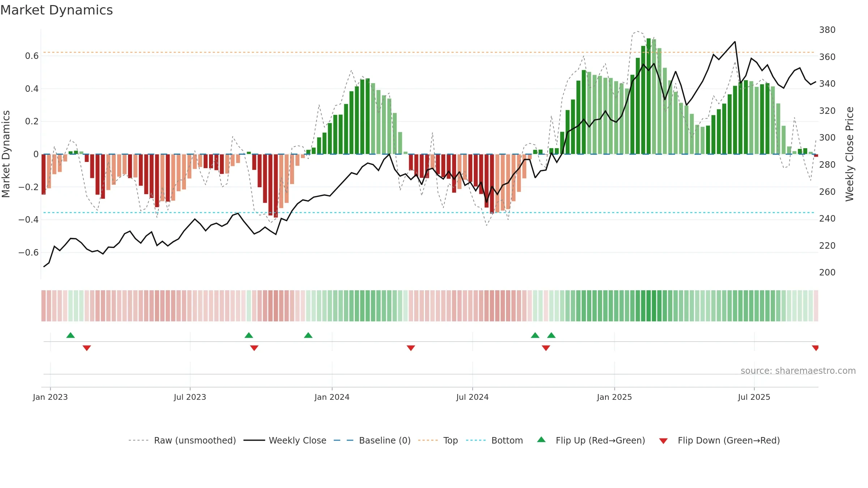The width and height of the screenshot is (868, 488).
Task: Click the red flip-down triangle between Jan 2024 and Jul 2024
Action: (x=411, y=348)
